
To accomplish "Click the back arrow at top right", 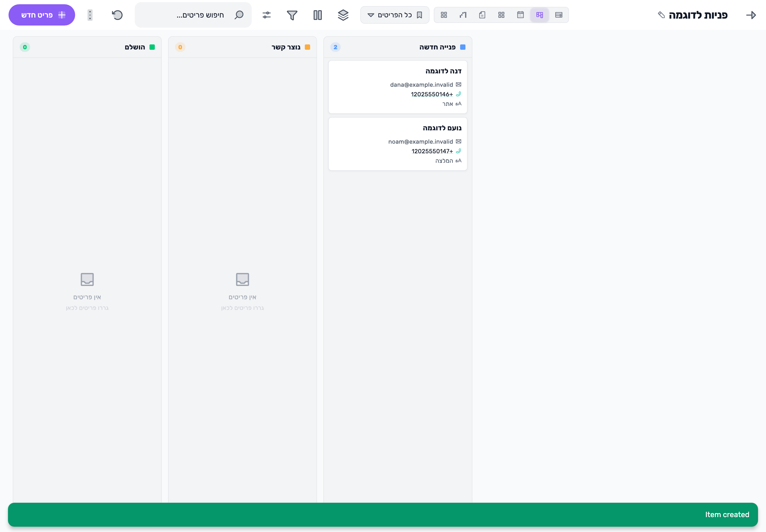I will [751, 15].
